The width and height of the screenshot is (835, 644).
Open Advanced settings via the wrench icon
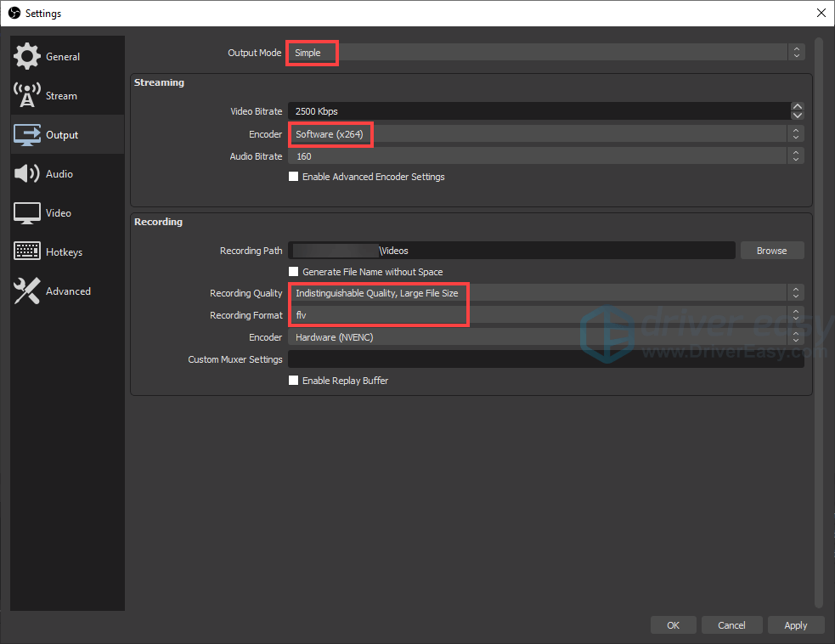click(26, 291)
